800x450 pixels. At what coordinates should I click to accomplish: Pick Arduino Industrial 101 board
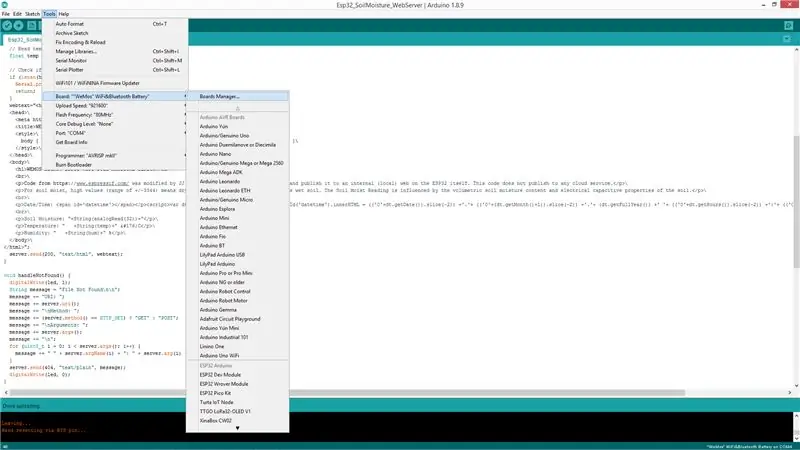pos(237,338)
